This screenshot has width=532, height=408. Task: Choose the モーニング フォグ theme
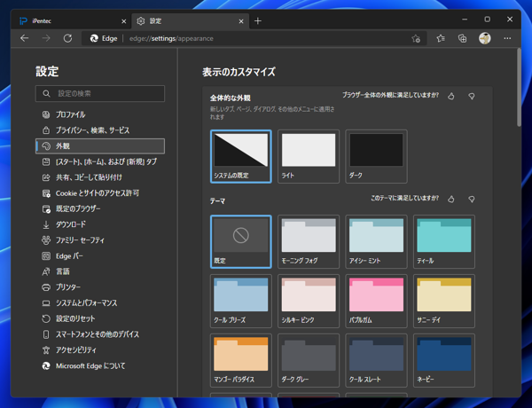(x=309, y=241)
